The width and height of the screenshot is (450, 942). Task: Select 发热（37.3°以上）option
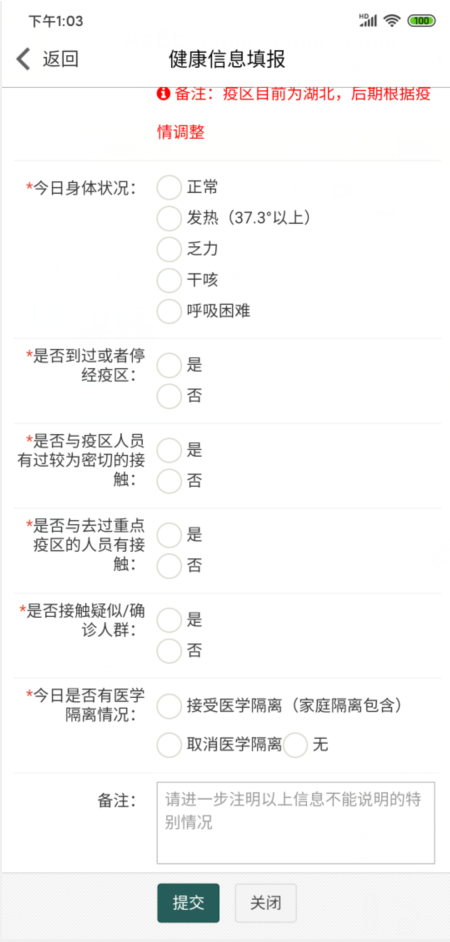point(169,219)
